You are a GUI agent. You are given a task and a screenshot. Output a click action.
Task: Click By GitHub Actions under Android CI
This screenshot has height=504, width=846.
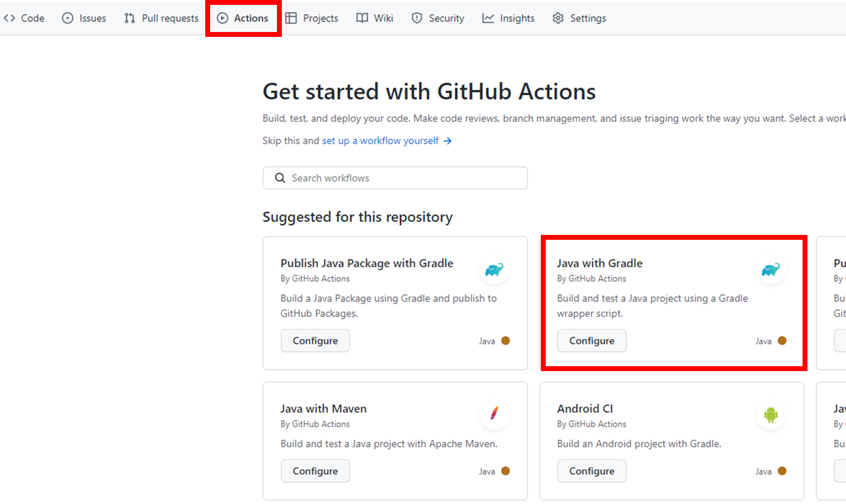591,424
